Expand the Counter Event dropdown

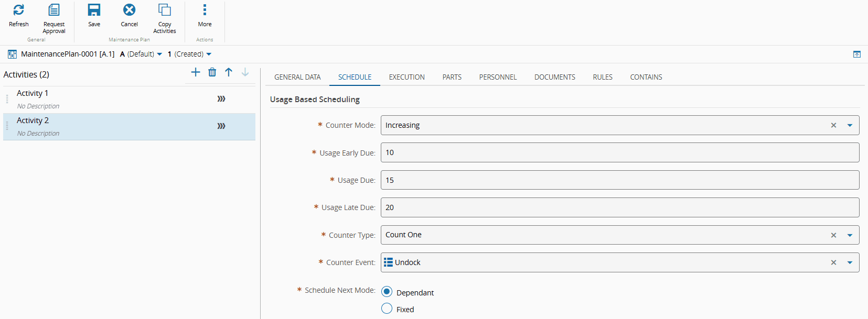850,262
